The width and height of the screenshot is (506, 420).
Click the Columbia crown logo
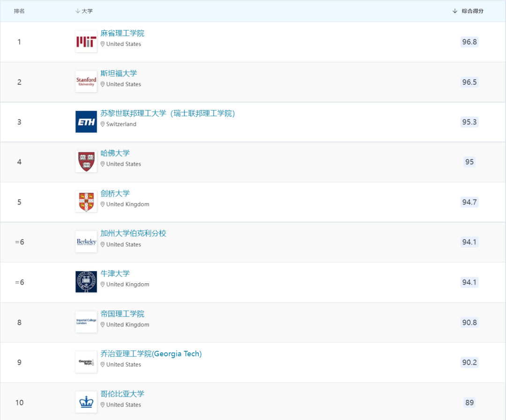[86, 402]
